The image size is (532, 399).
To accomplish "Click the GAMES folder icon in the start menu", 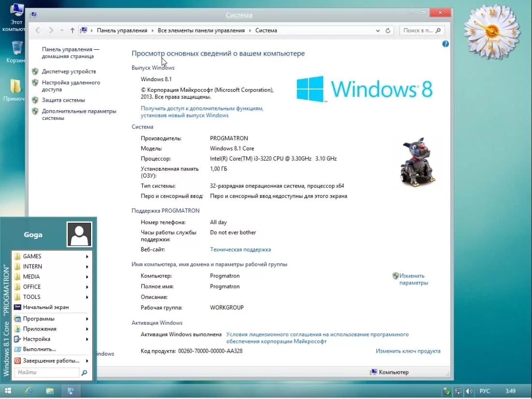I will 17,256.
